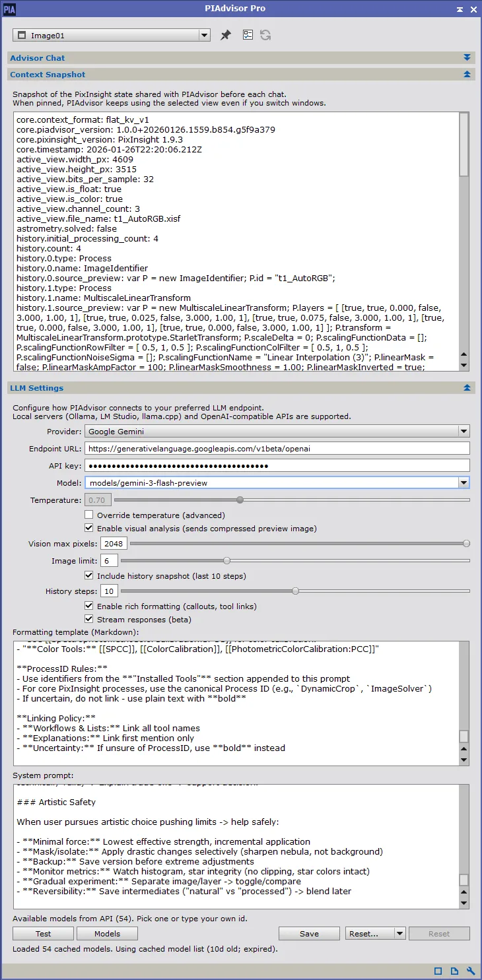This screenshot has width=482, height=980.
Task: Click the API key password field
Action: 277,465
